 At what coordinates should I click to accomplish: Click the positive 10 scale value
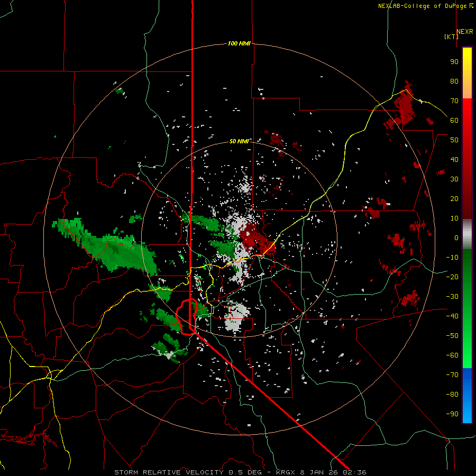[x=454, y=218]
